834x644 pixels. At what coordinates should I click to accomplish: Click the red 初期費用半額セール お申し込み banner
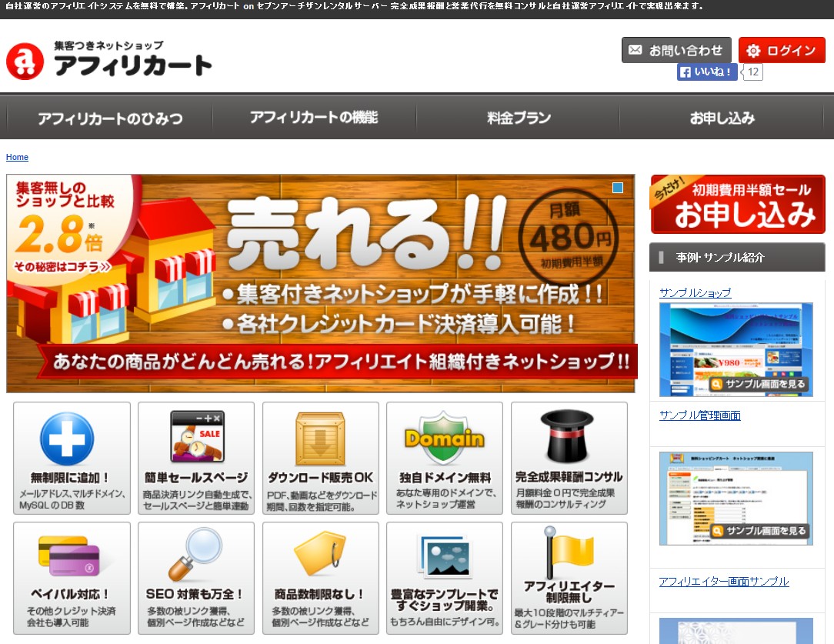738,204
